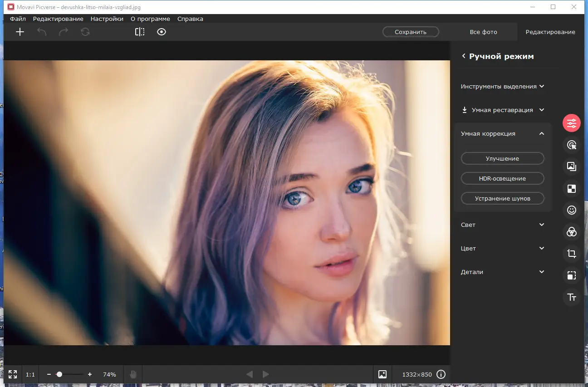The width and height of the screenshot is (588, 387).
Task: Expand the Цвет section
Action: (503, 249)
